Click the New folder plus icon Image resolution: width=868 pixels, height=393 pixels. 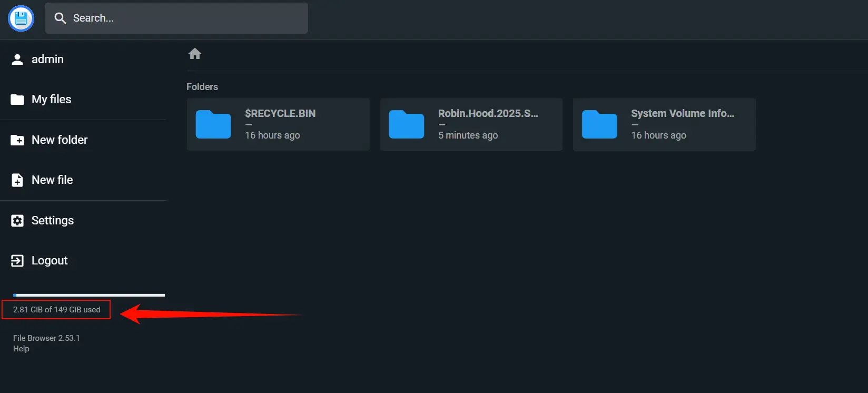point(17,140)
